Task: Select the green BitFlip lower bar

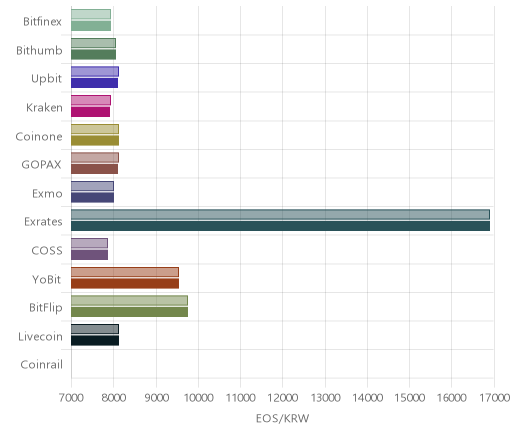Action: coord(129,312)
